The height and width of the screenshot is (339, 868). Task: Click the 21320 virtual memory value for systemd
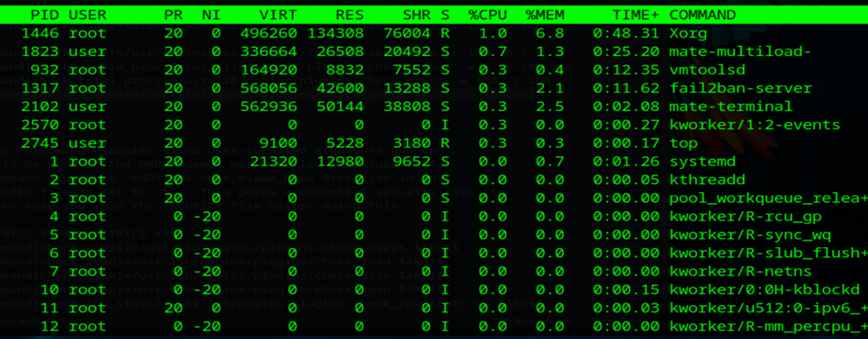click(274, 161)
